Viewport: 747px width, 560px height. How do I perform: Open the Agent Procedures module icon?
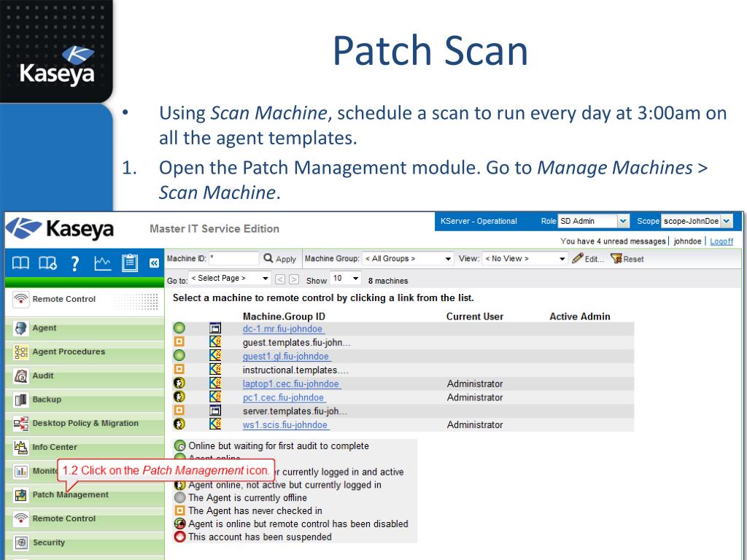(x=20, y=352)
